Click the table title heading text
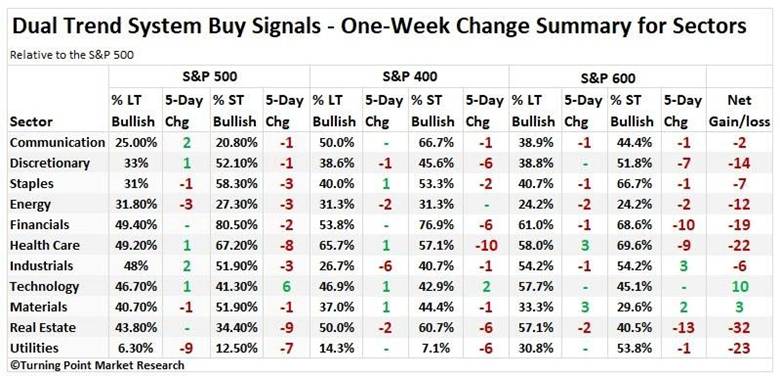The image size is (780, 379). (379, 26)
